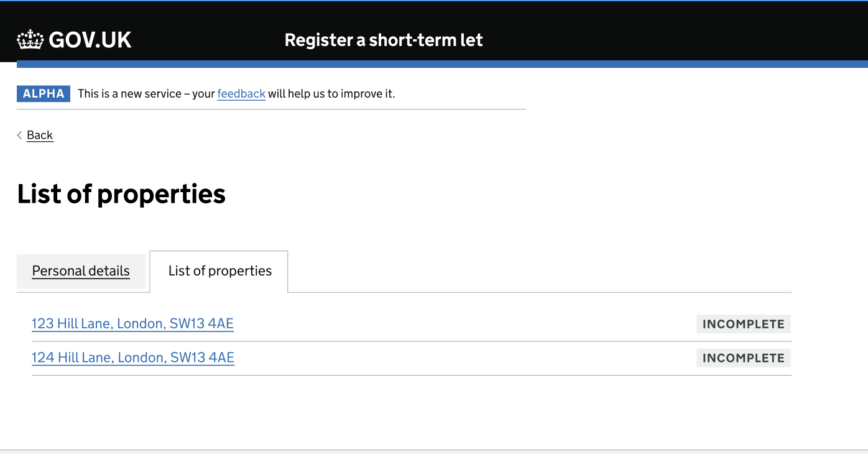Click the row for 123 Hill Lane
The image size is (868, 454).
[373, 323]
